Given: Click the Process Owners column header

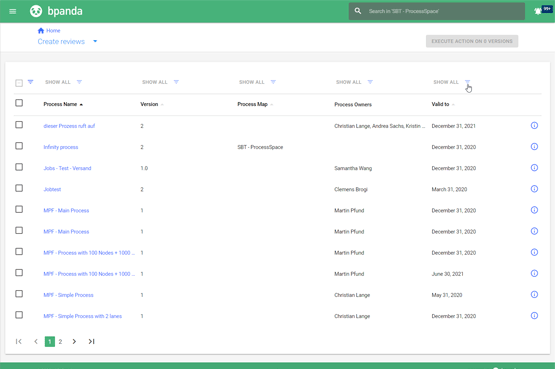Looking at the screenshot, I should click(353, 104).
